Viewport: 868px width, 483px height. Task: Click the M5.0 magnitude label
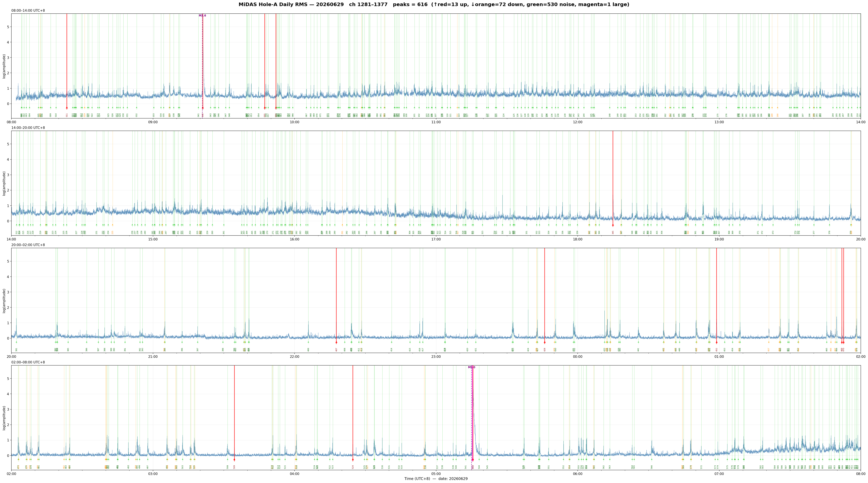click(x=471, y=368)
